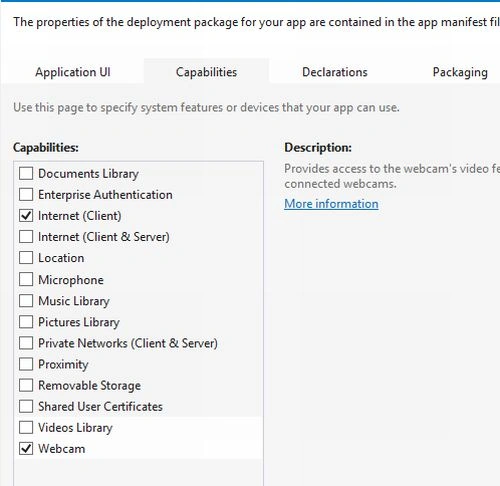Go to the Packaging tab
The image size is (500, 486).
point(460,72)
